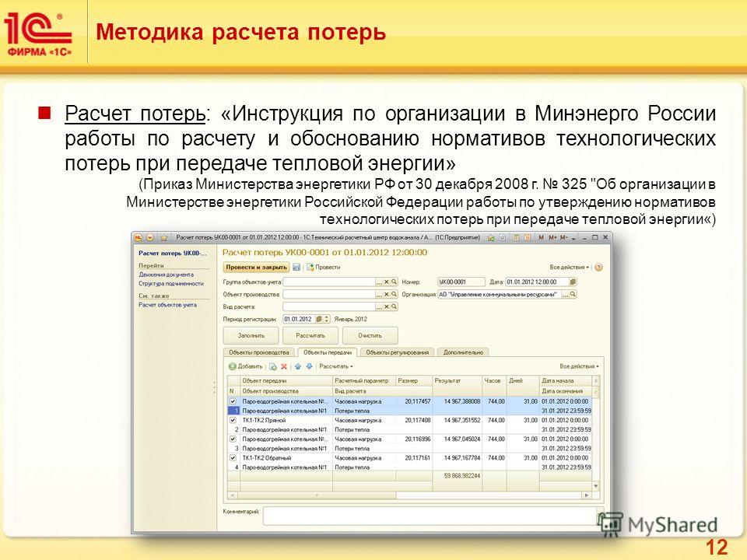
Task: Move the row up with the blue arrow
Action: click(x=298, y=366)
